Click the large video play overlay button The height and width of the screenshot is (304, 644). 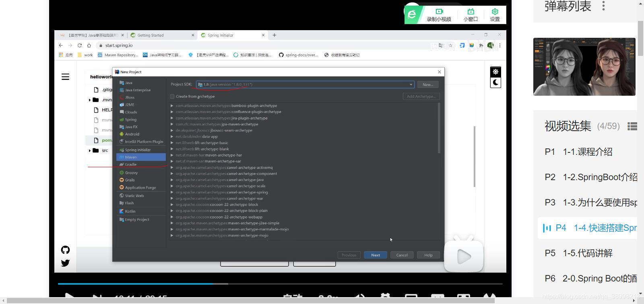coord(464,257)
